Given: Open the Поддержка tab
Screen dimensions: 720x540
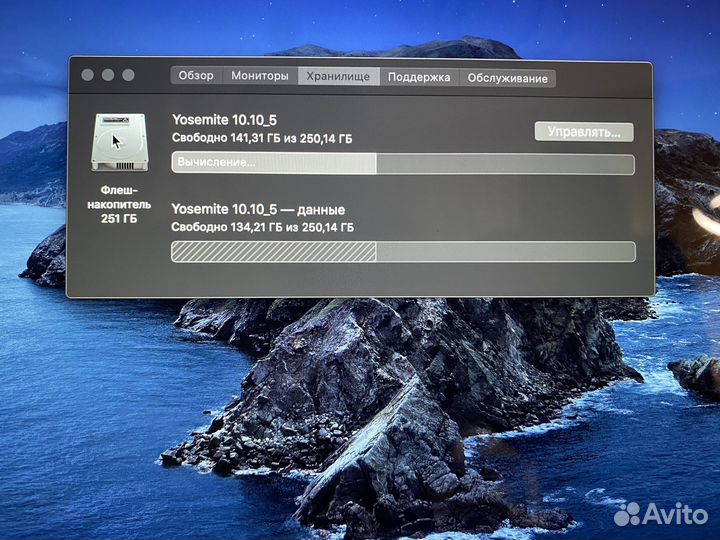Looking at the screenshot, I should pos(419,77).
